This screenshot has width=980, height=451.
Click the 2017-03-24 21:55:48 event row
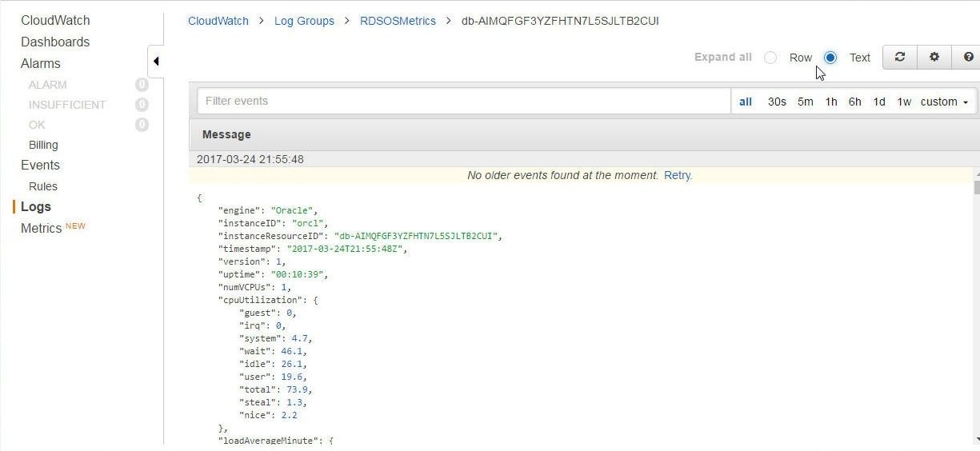coord(584,159)
